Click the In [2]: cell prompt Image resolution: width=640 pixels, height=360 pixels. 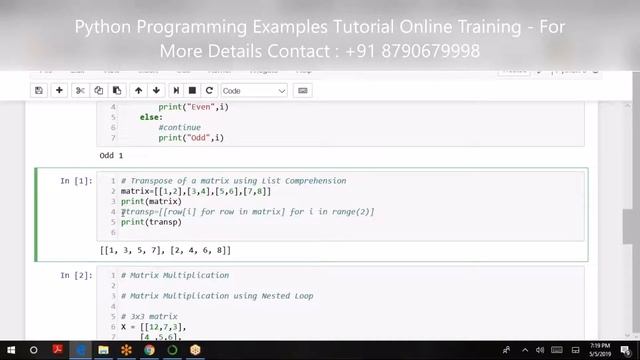point(76,276)
